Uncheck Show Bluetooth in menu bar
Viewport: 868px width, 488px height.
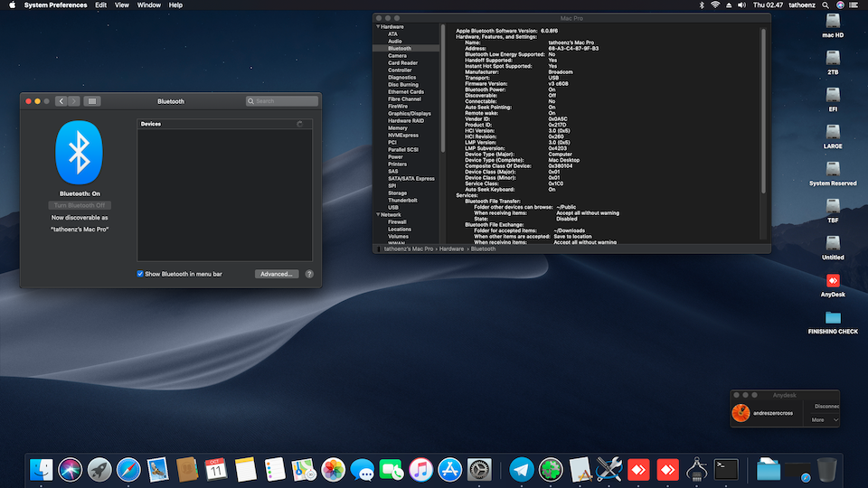click(140, 274)
